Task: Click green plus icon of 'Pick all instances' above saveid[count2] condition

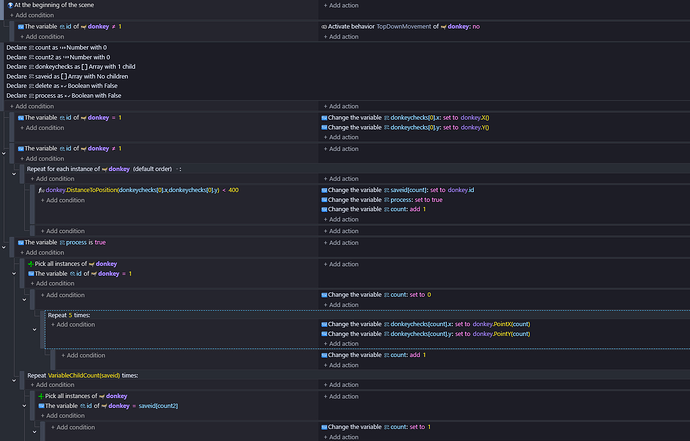Action: coord(41,397)
